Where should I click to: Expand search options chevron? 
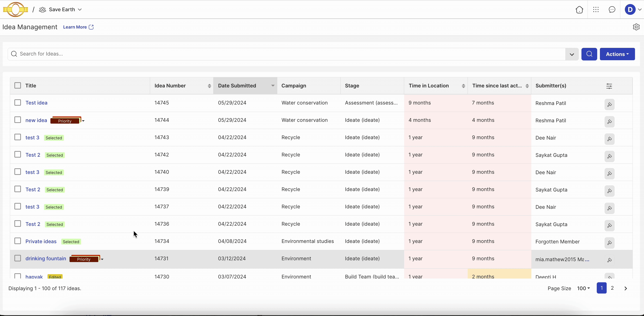point(572,54)
